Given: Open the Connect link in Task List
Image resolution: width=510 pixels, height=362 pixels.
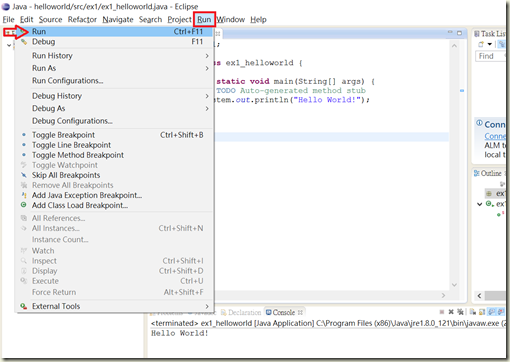Looking at the screenshot, I should (x=495, y=136).
